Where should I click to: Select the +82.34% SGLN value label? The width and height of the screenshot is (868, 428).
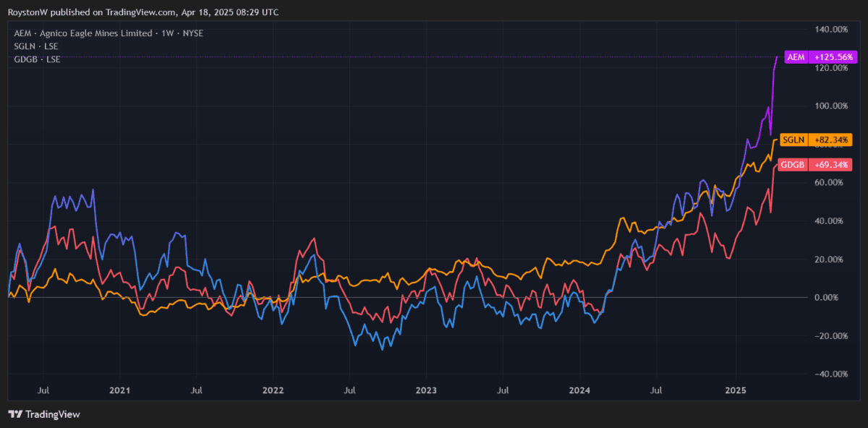tap(832, 140)
